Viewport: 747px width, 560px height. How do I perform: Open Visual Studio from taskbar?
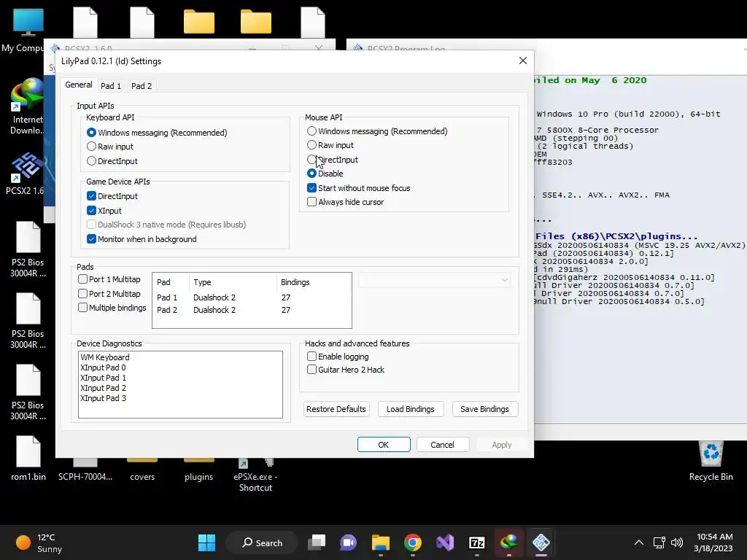[x=445, y=542]
